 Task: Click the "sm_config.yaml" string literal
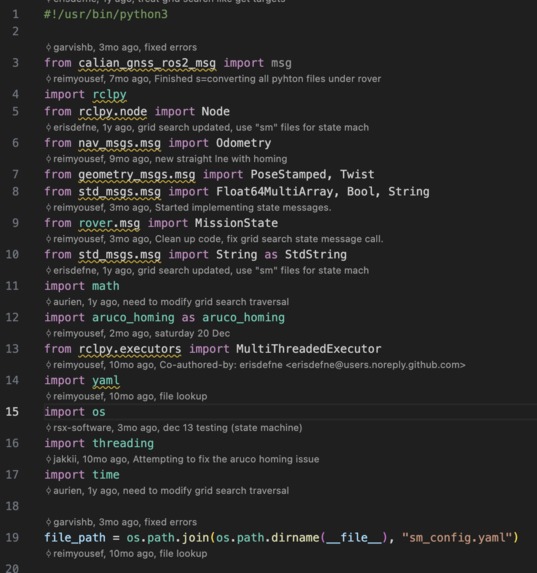tap(457, 538)
